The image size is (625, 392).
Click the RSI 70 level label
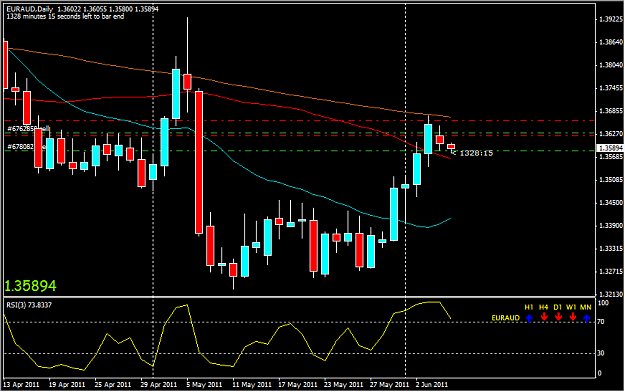601,322
